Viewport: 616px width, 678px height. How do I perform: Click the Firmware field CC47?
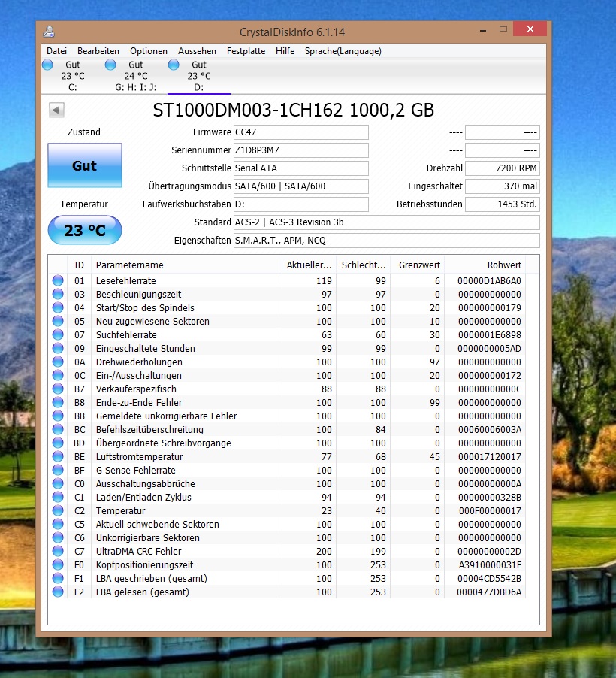click(301, 132)
